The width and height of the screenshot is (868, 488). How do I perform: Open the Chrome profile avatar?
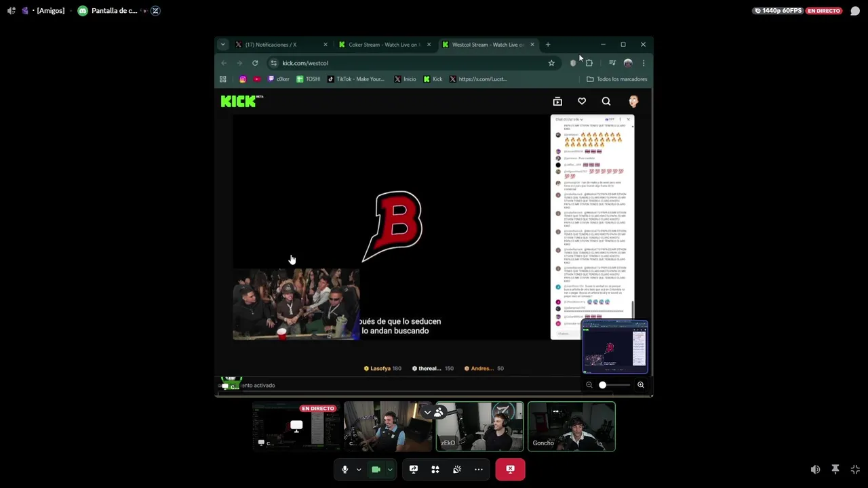(628, 63)
